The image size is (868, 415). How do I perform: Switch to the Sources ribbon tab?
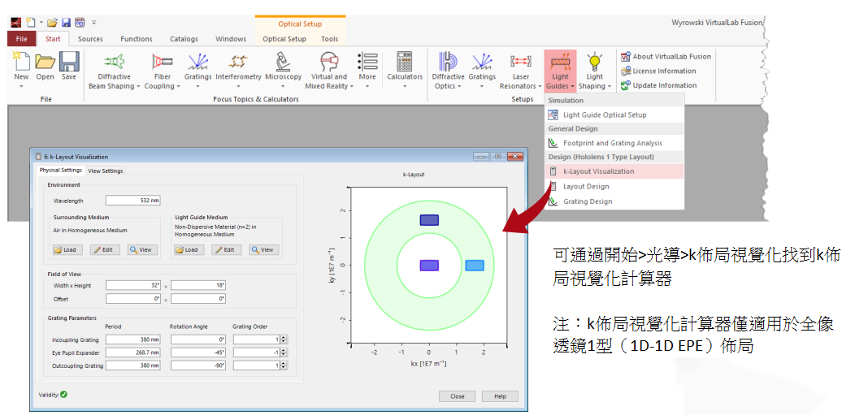pyautogui.click(x=90, y=39)
